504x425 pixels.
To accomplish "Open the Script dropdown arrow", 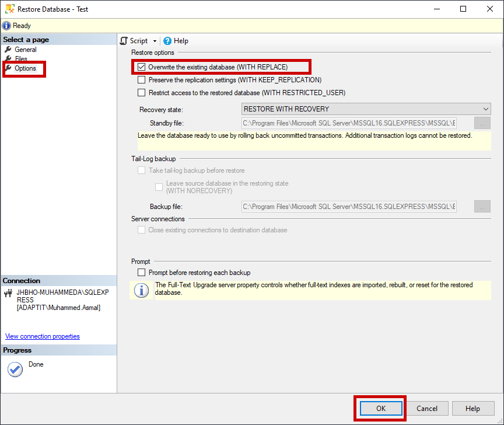I will tap(155, 41).
